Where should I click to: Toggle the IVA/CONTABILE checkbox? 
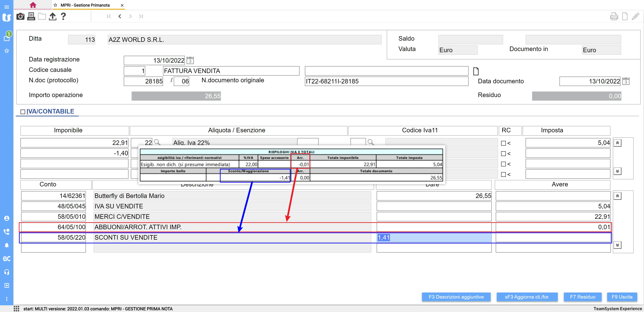[23, 112]
